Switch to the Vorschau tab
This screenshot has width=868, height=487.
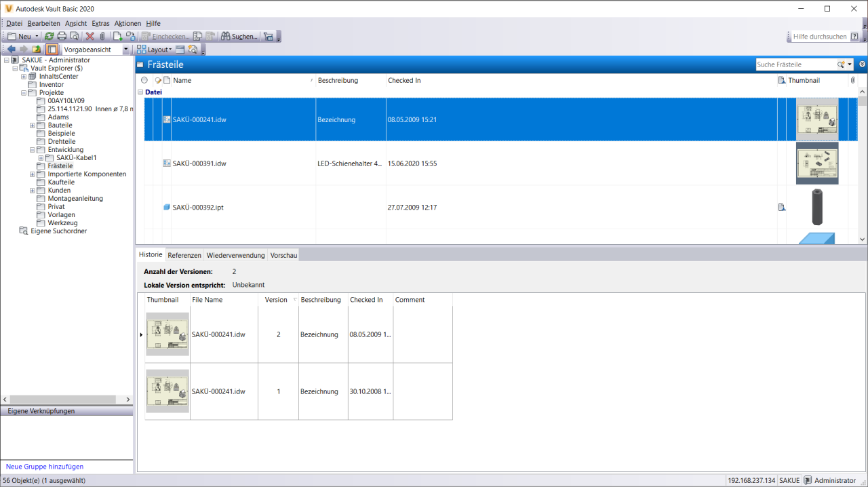click(283, 255)
